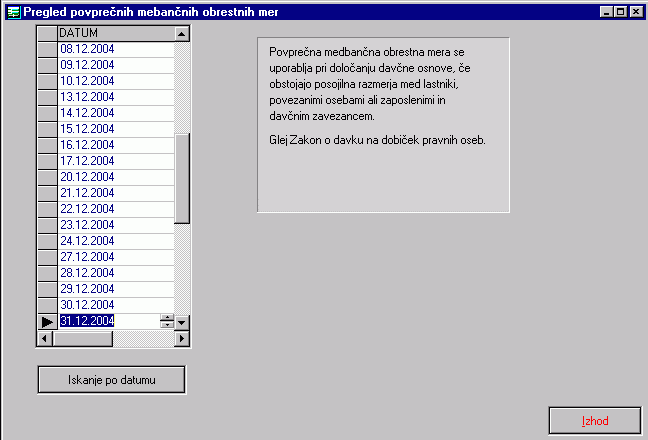The image size is (648, 440).
Task: Click row selector beside 08.12.2004
Action: pos(47,49)
